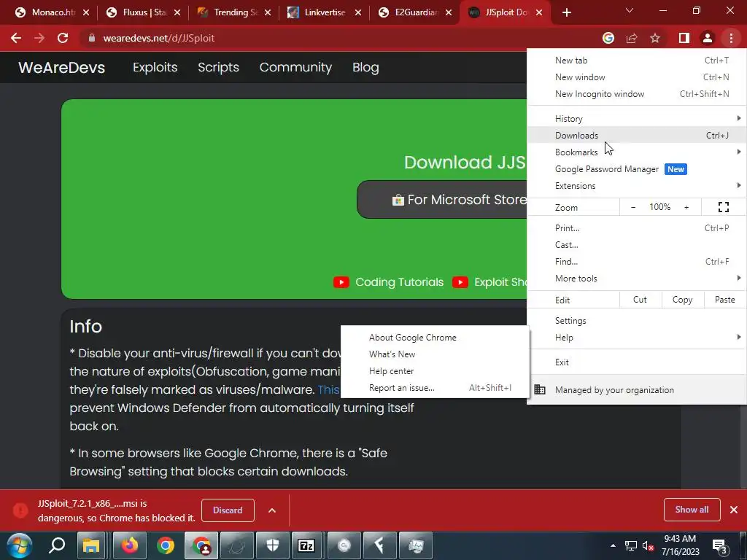
Task: Open the side panel icon
Action: point(684,38)
